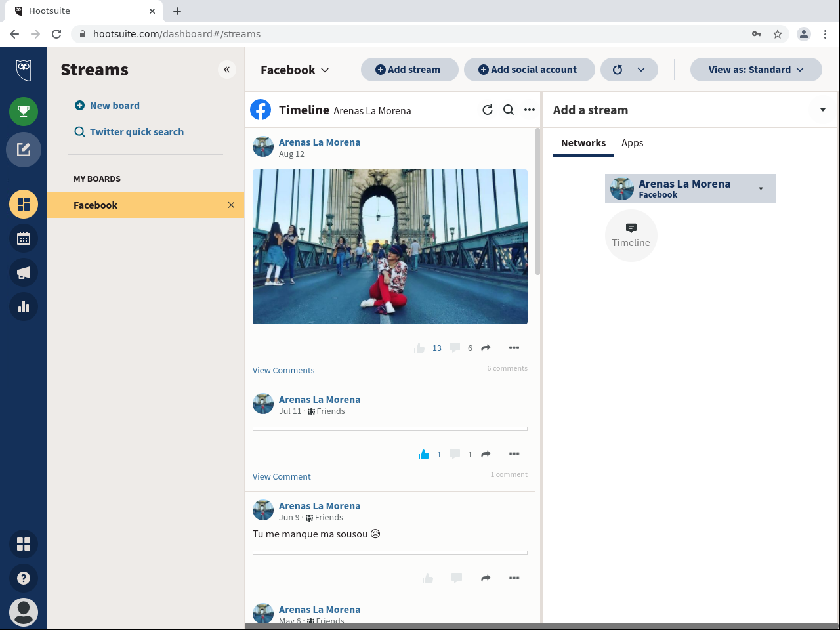
Task: Open the Advertise megaphone icon
Action: coord(24,272)
